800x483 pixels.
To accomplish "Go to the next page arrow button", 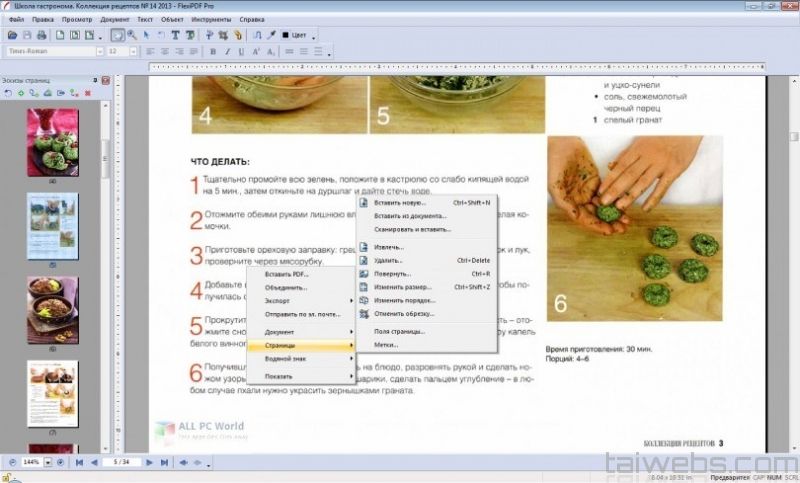I will pyautogui.click(x=150, y=463).
